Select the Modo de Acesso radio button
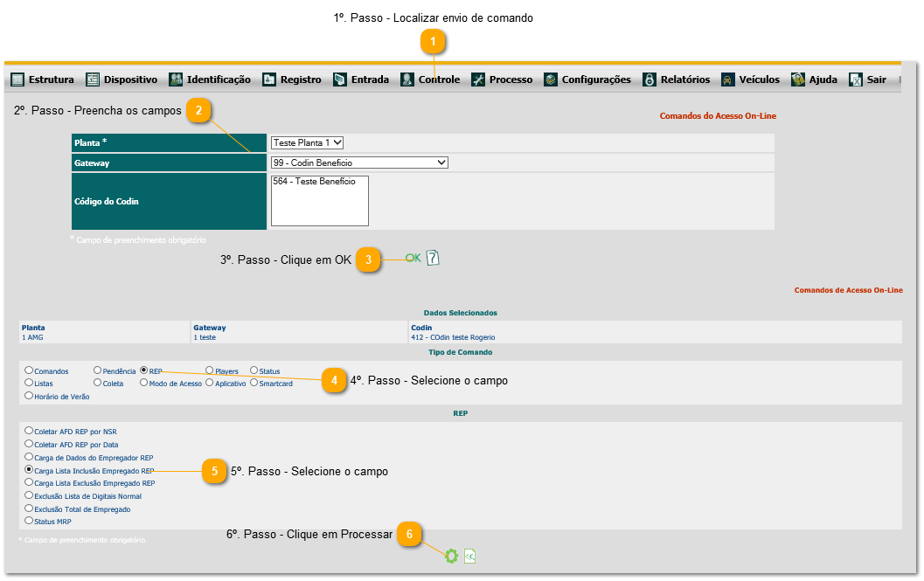924x581 pixels. click(143, 383)
